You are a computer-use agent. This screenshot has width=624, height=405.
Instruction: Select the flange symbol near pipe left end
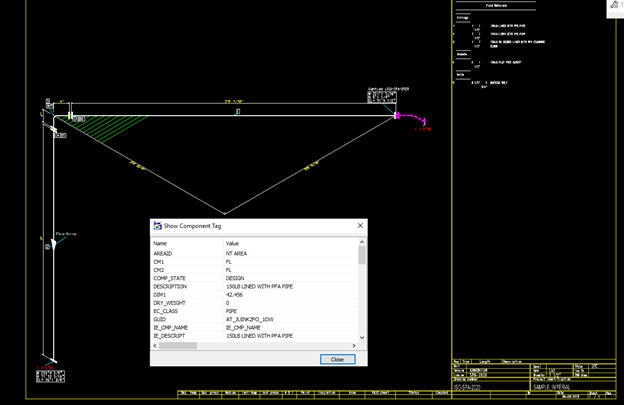click(x=70, y=115)
